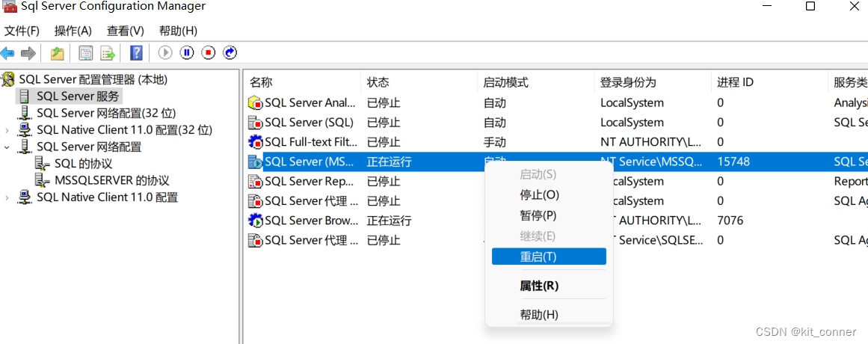The image size is (868, 344).
Task: Collapse the SQL Server 网络配置 node
Action: [7, 147]
